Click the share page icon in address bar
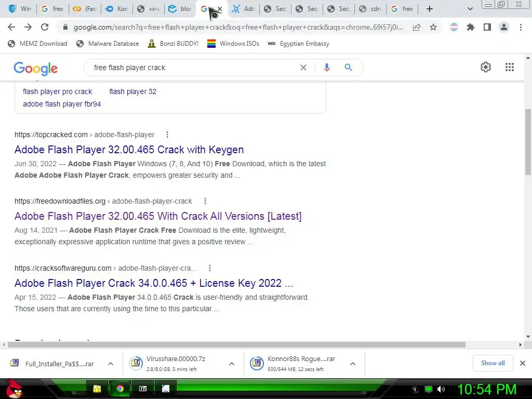This screenshot has width=532, height=399. coord(417,28)
